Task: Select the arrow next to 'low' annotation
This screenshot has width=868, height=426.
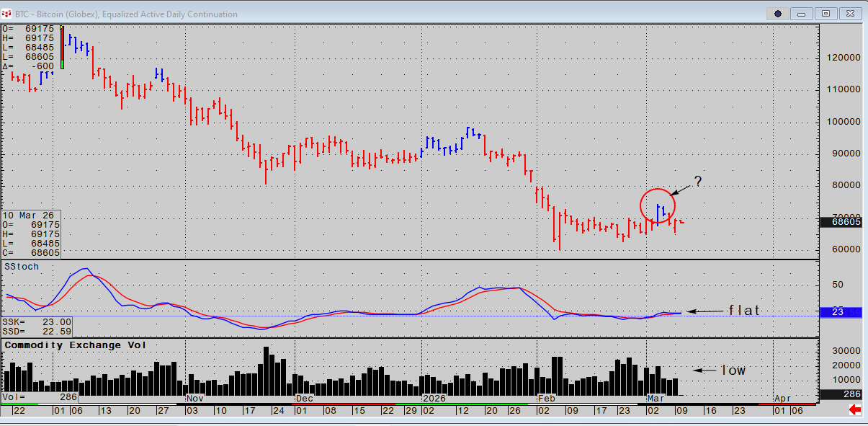Action: [x=706, y=370]
